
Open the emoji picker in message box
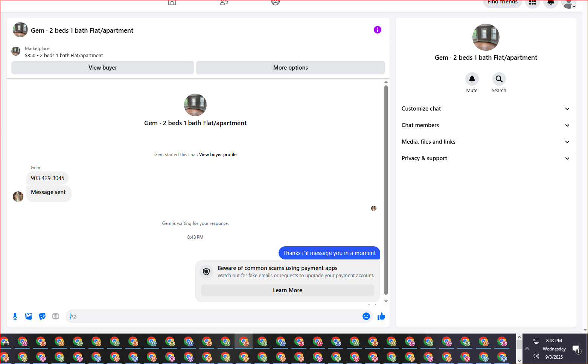[366, 316]
